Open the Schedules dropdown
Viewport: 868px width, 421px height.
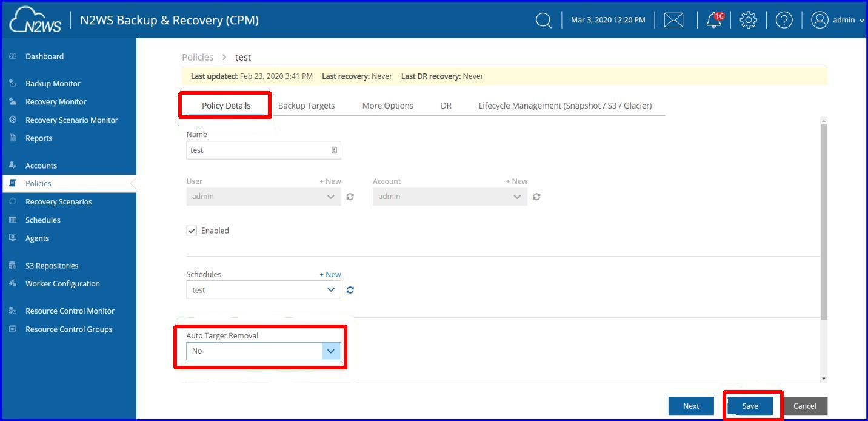point(264,290)
